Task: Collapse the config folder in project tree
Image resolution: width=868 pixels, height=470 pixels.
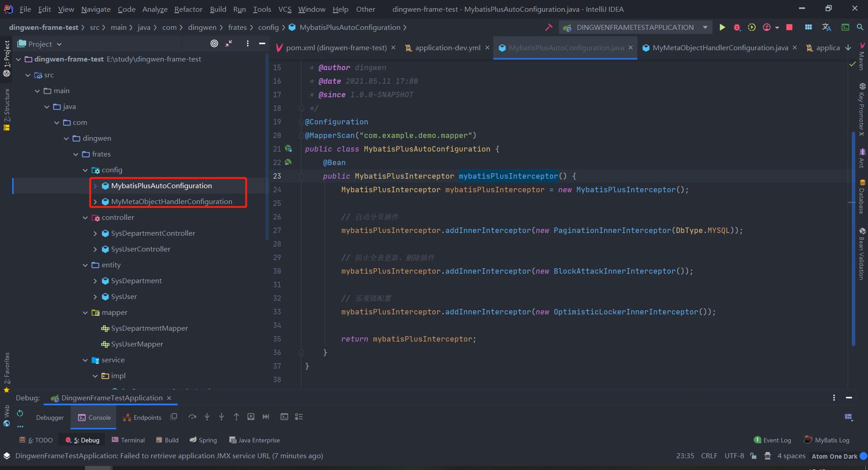Action: click(85, 170)
